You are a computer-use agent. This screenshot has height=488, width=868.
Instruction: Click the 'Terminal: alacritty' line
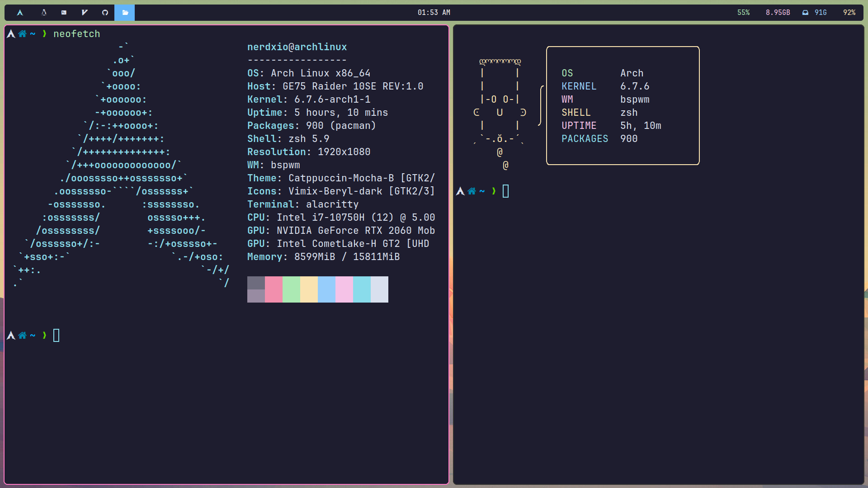[303, 204]
